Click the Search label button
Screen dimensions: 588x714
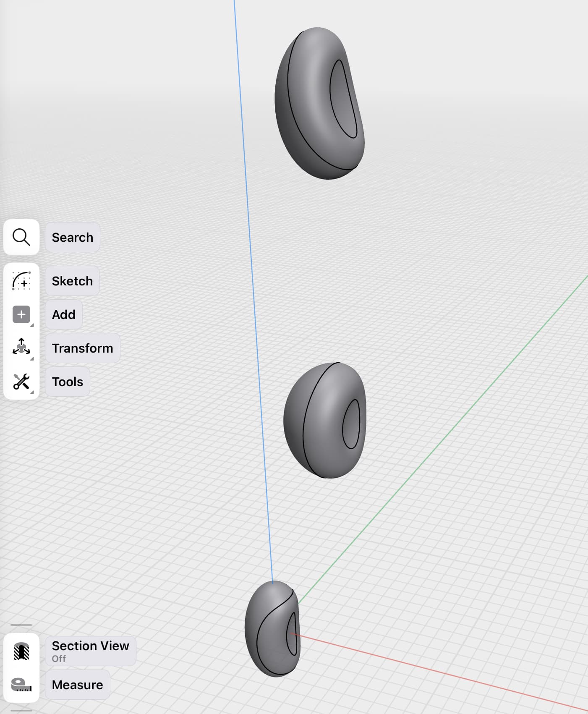pos(73,237)
